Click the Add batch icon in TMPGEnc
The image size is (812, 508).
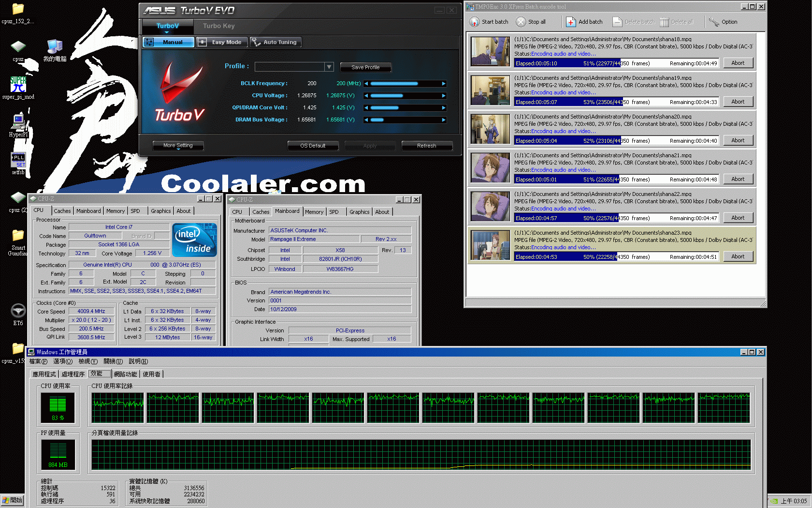click(571, 22)
